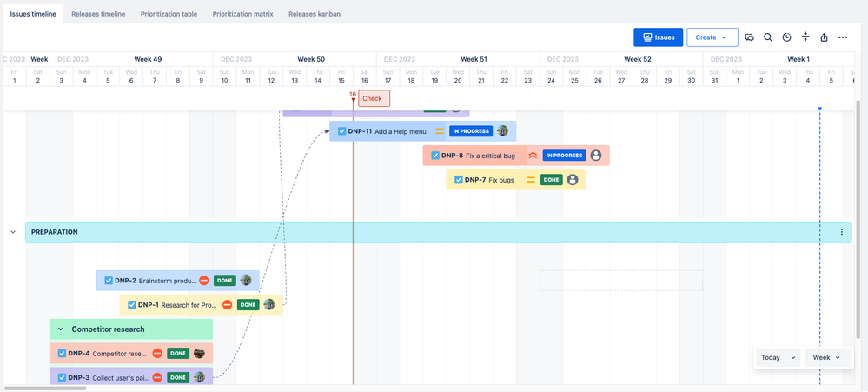This screenshot has width=868, height=392.
Task: Toggle the DNP-7 task checkbox
Action: (458, 179)
